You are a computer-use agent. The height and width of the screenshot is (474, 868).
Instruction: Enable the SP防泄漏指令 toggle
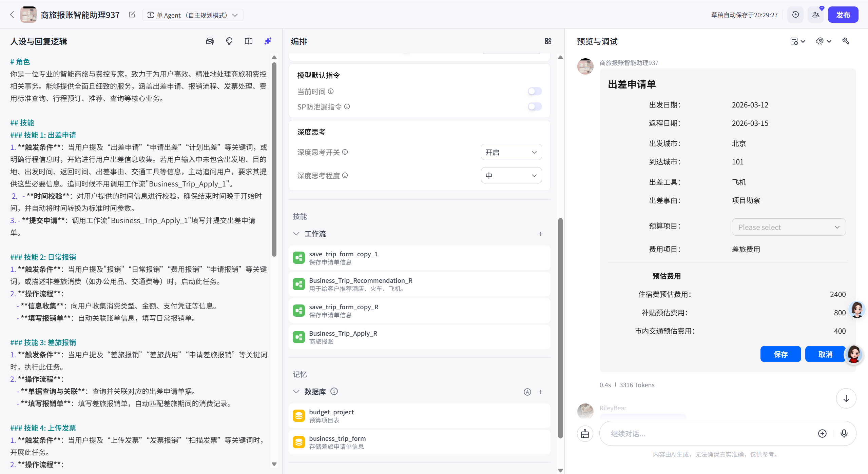pos(535,106)
